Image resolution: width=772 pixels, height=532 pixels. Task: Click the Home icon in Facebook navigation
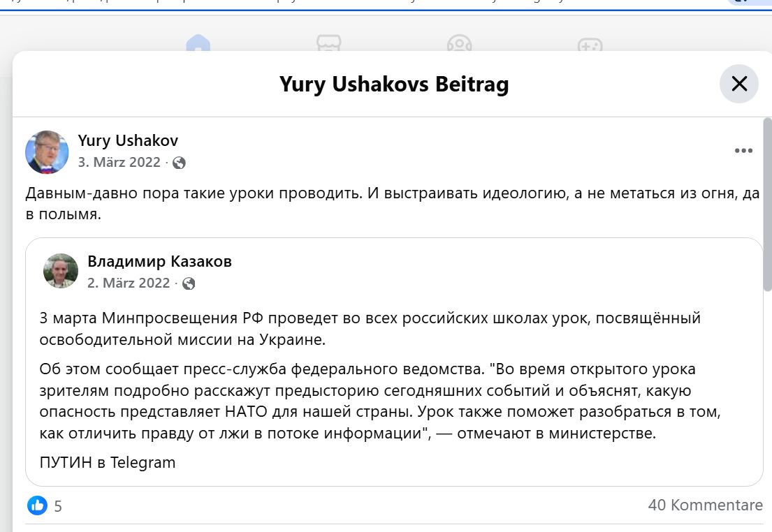pyautogui.click(x=198, y=43)
